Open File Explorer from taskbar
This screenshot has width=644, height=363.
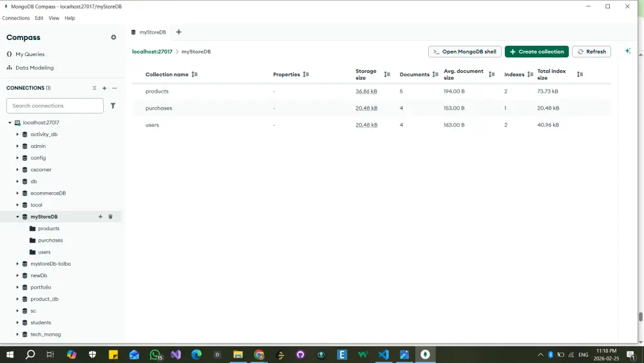tap(238, 355)
